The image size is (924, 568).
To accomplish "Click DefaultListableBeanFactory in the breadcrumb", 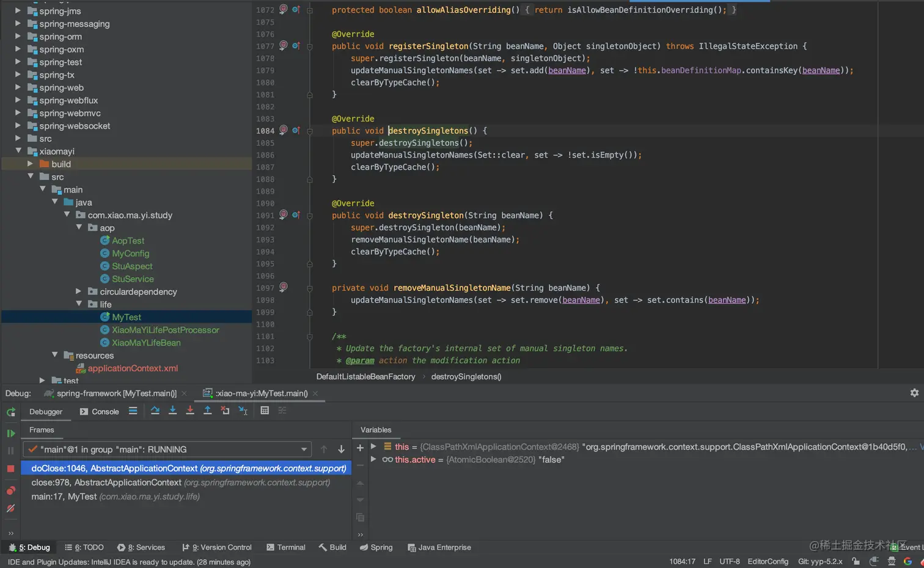I will (365, 377).
